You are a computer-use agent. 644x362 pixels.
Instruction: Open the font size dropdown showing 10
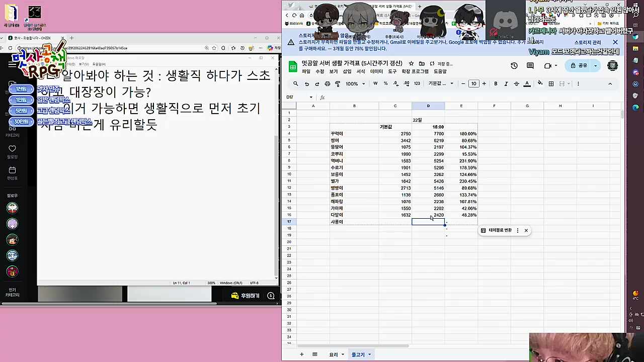[x=473, y=83]
